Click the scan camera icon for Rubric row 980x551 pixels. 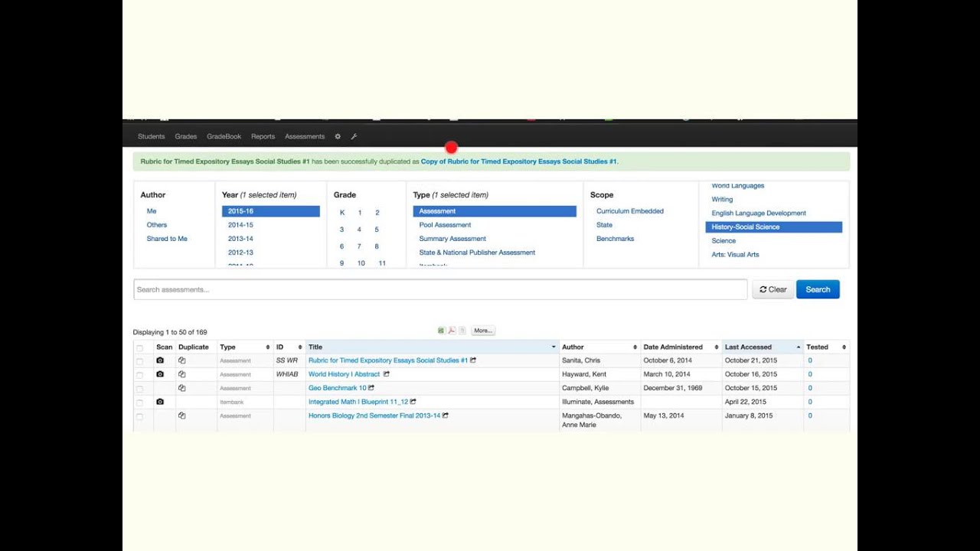click(x=160, y=360)
